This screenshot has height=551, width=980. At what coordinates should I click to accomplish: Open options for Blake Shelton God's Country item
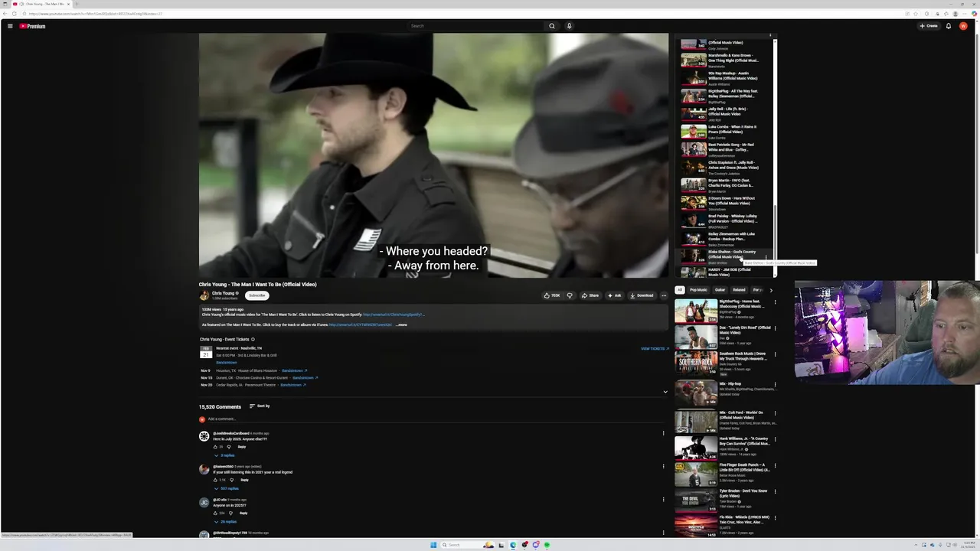point(766,257)
